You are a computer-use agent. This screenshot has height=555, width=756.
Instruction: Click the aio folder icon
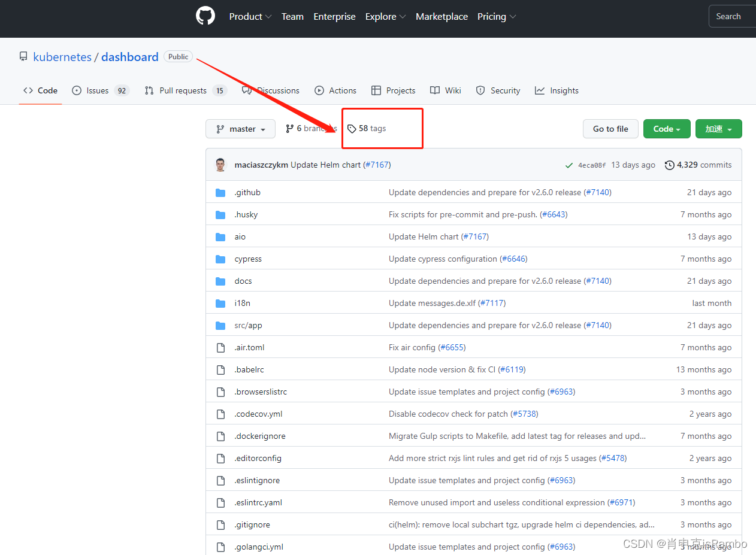coord(220,237)
